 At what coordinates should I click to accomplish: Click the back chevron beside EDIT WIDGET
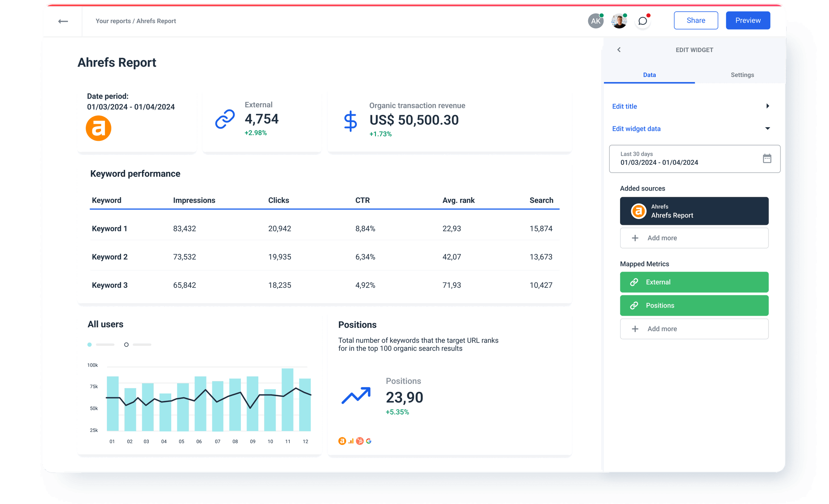[619, 50]
